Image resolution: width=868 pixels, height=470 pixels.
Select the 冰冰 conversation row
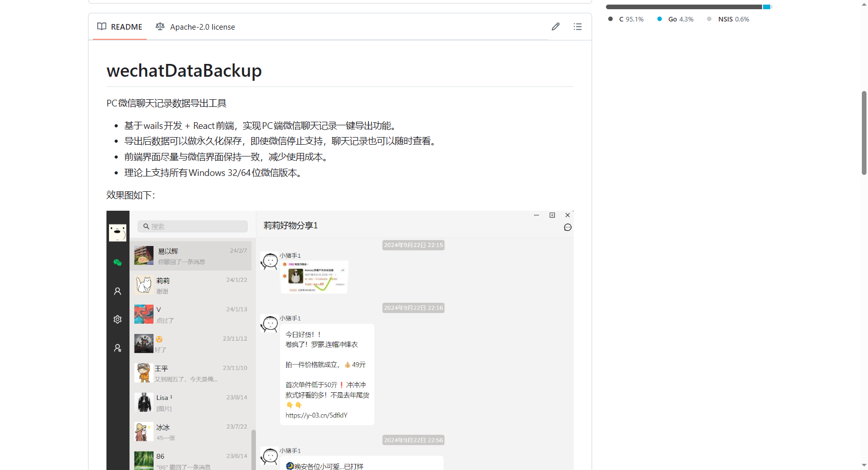tap(190, 432)
